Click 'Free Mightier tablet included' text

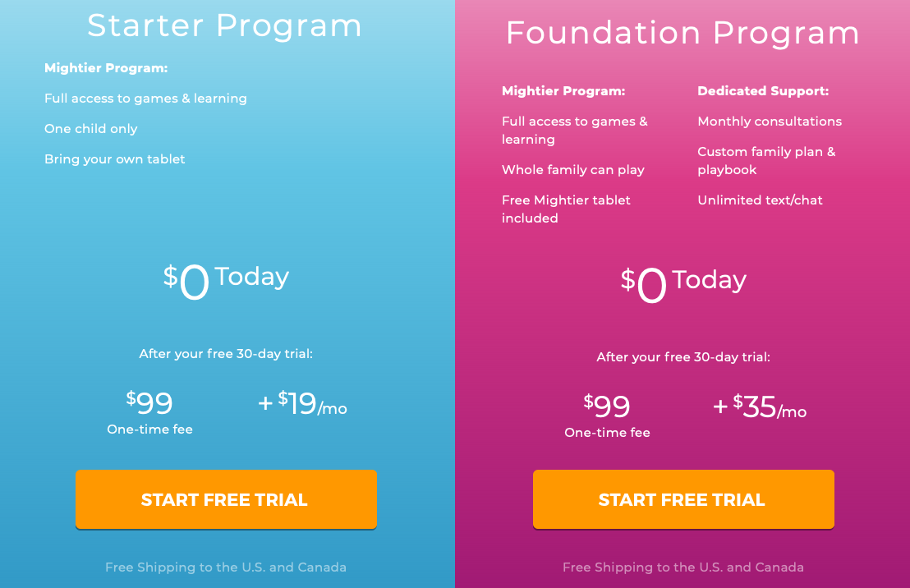(566, 209)
